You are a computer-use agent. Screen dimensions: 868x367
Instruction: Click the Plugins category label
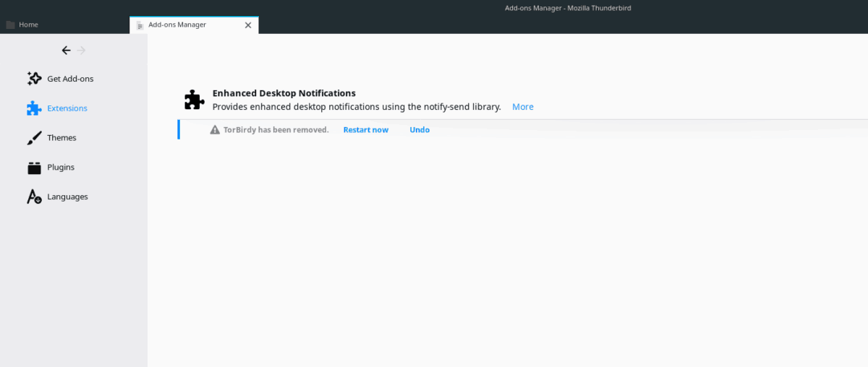(61, 168)
